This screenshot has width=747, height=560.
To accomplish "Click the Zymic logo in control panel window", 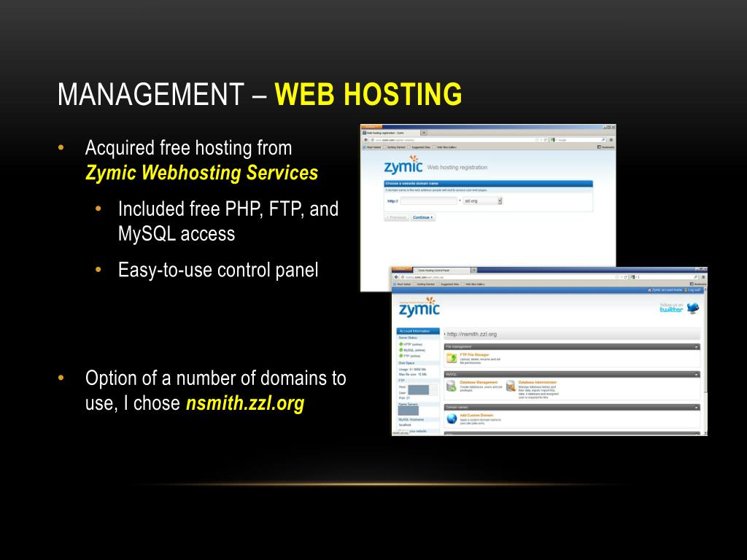I will [x=419, y=308].
